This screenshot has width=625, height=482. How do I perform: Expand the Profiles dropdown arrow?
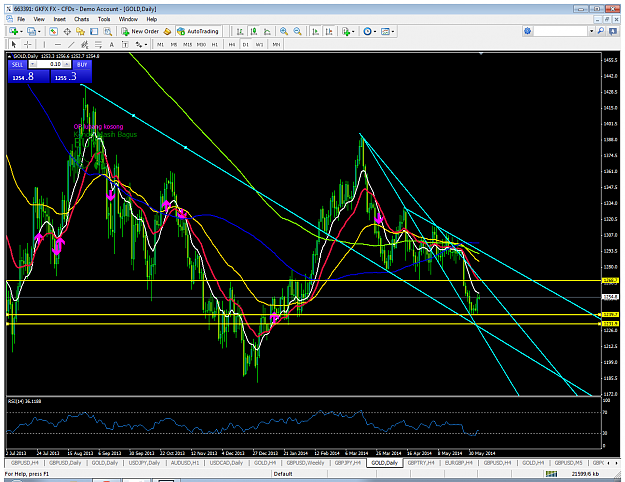[x=39, y=31]
